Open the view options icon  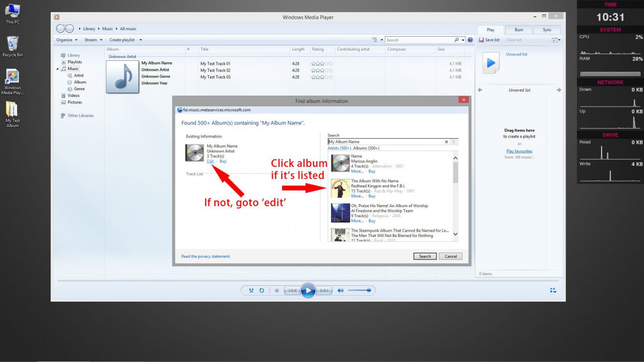tap(375, 40)
